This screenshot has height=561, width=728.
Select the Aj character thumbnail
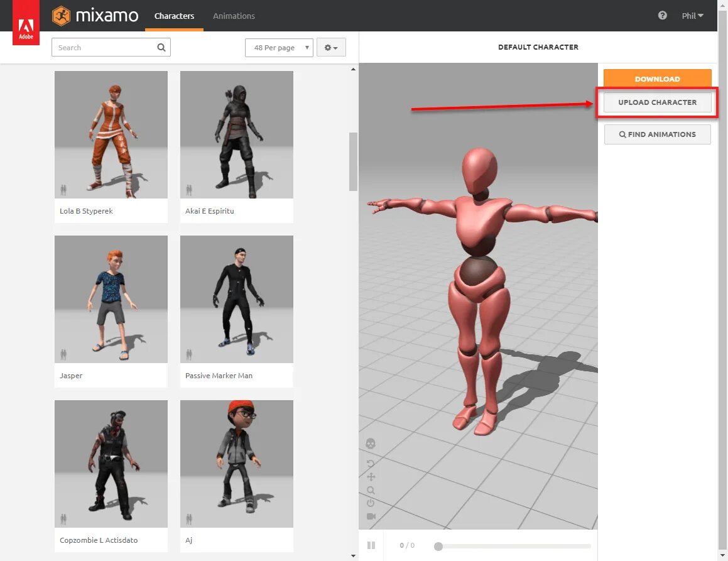coord(237,464)
